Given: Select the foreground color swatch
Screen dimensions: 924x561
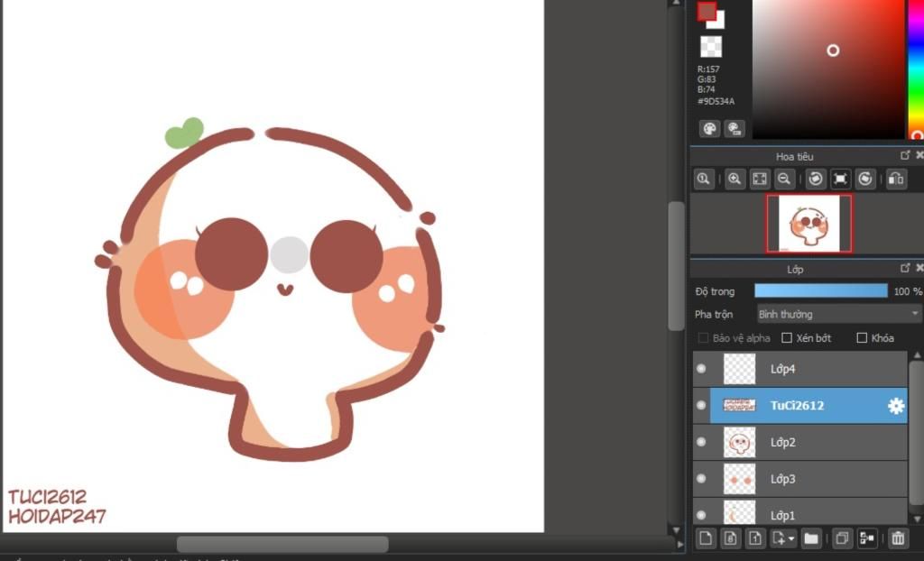Looking at the screenshot, I should pyautogui.click(x=707, y=11).
